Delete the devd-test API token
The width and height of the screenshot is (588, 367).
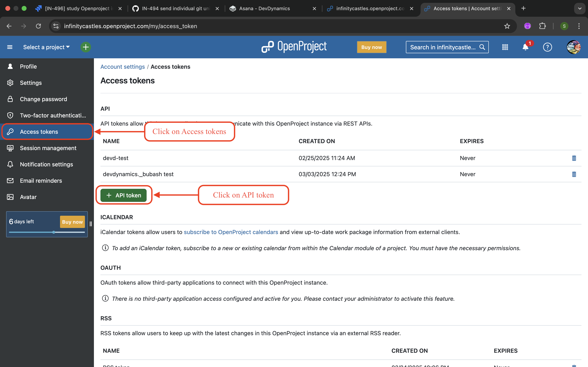(x=574, y=158)
